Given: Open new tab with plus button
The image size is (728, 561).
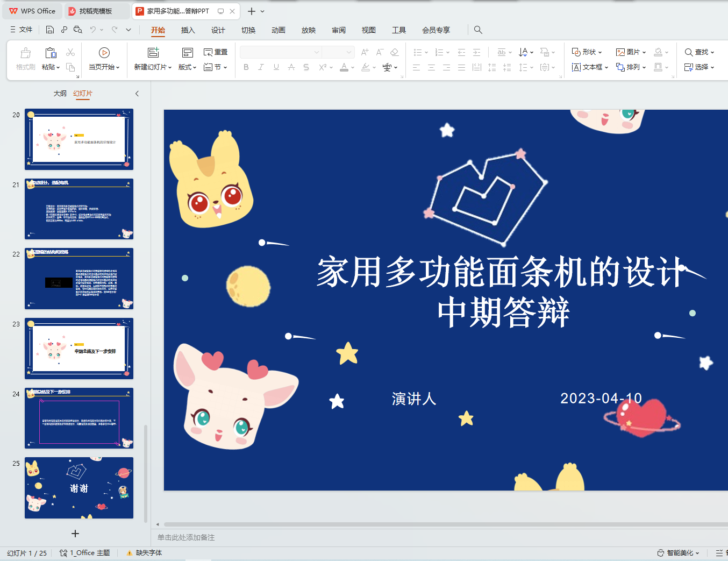Looking at the screenshot, I should coord(251,11).
